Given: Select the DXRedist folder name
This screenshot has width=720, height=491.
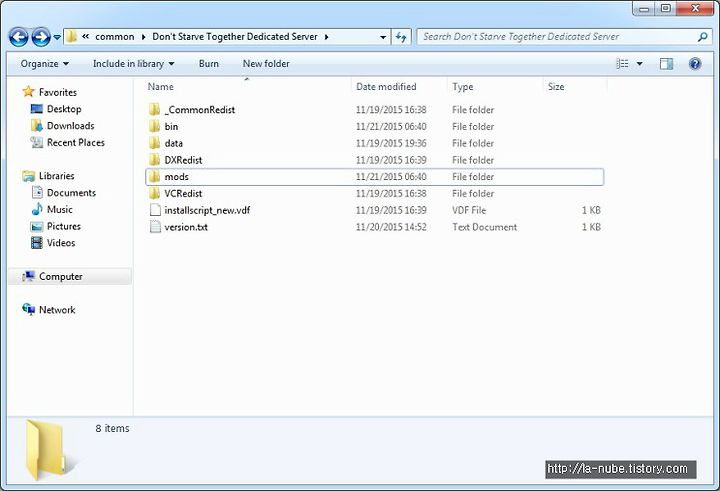Looking at the screenshot, I should tap(183, 160).
